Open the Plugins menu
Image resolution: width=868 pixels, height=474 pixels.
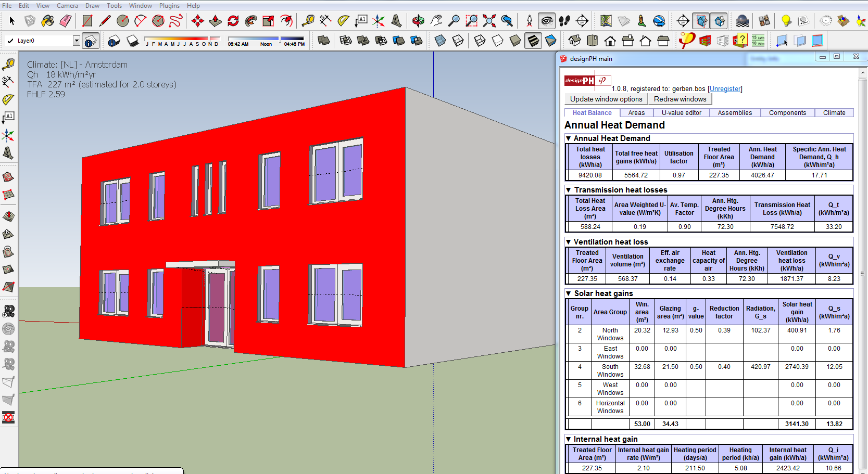coord(169,6)
